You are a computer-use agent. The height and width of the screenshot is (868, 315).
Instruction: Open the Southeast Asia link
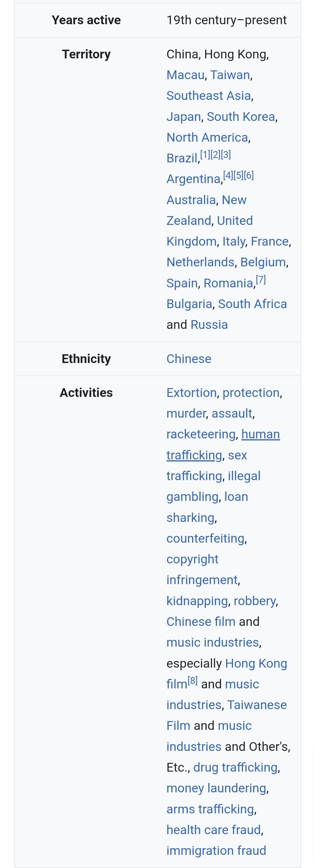tap(208, 96)
